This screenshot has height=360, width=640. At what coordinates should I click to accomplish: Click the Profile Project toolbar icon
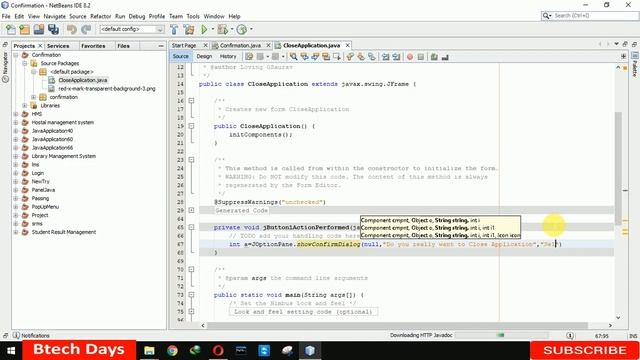pyautogui.click(x=242, y=29)
